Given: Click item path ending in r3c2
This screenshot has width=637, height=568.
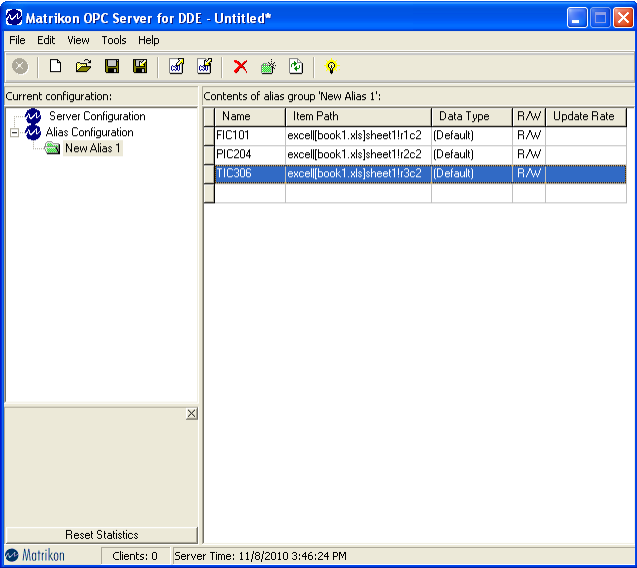Looking at the screenshot, I should (358, 173).
